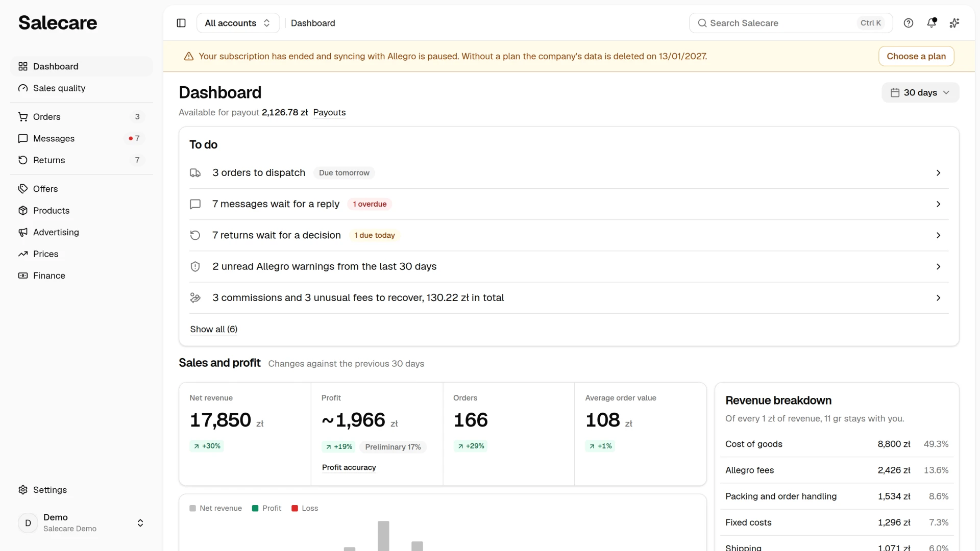Toggle the sidebar panel icon
The image size is (980, 551).
point(181,23)
